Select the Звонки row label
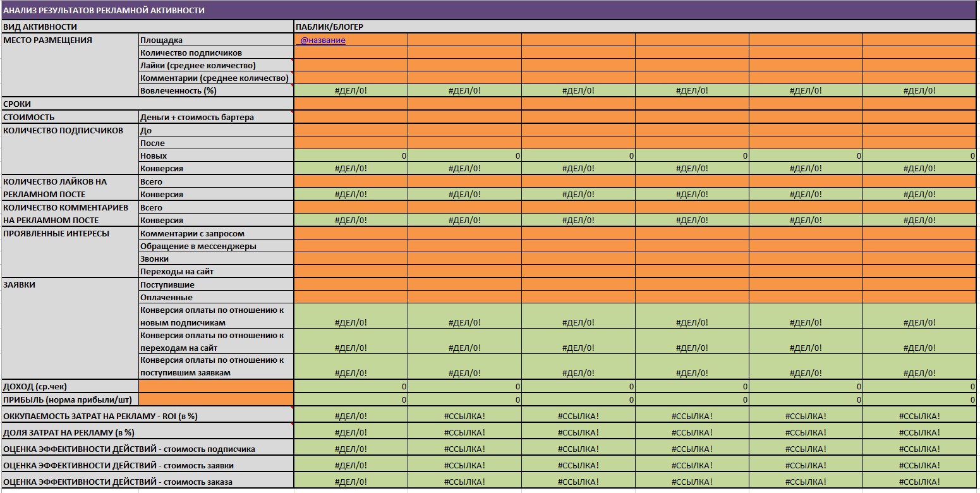The width and height of the screenshot is (980, 493). click(x=216, y=259)
